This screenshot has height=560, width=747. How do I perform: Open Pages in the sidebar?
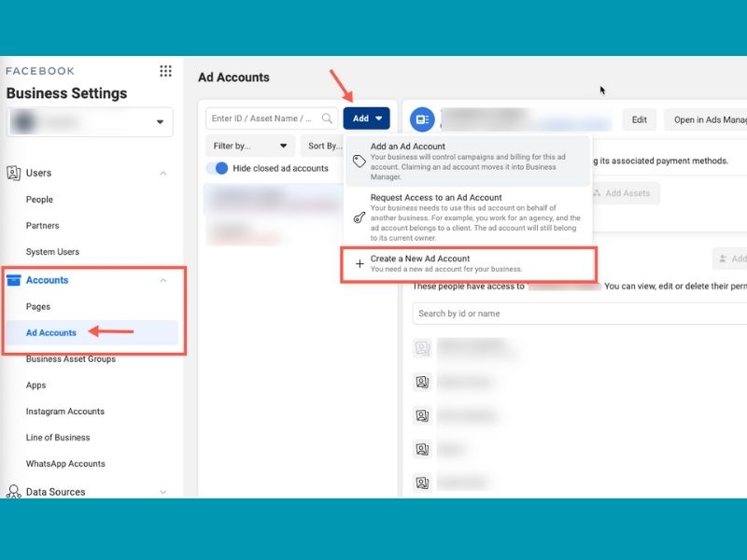[x=38, y=307]
